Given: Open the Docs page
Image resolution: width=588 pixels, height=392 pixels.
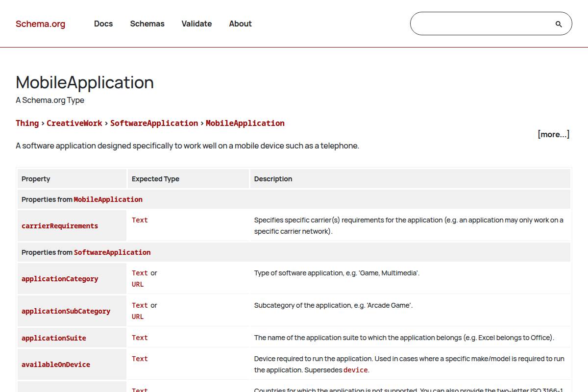Looking at the screenshot, I should click(103, 24).
